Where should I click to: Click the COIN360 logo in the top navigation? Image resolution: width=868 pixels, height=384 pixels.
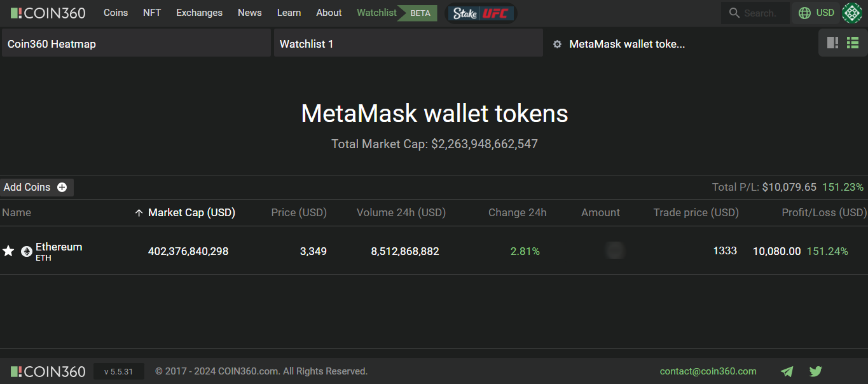(48, 13)
